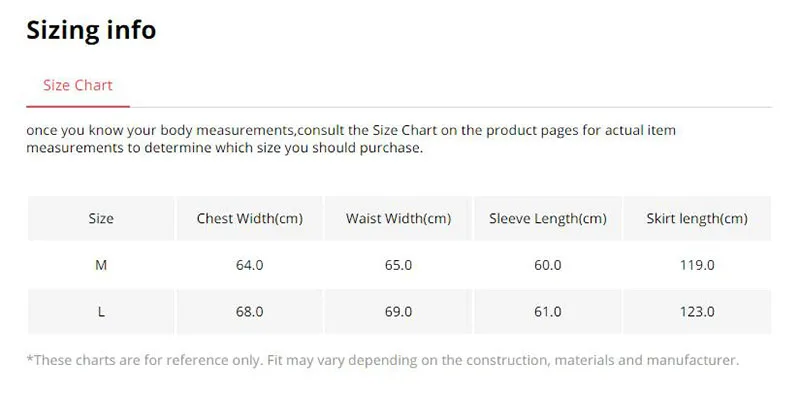Select the L size row label
The height and width of the screenshot is (395, 800).
101,312
